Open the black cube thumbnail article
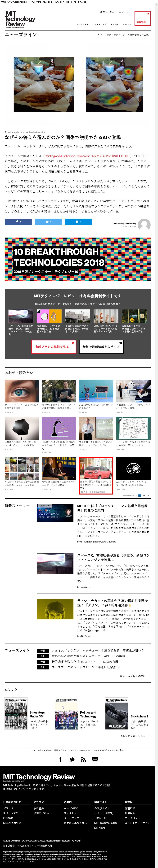This screenshot has width=158, height=868. click(22, 428)
